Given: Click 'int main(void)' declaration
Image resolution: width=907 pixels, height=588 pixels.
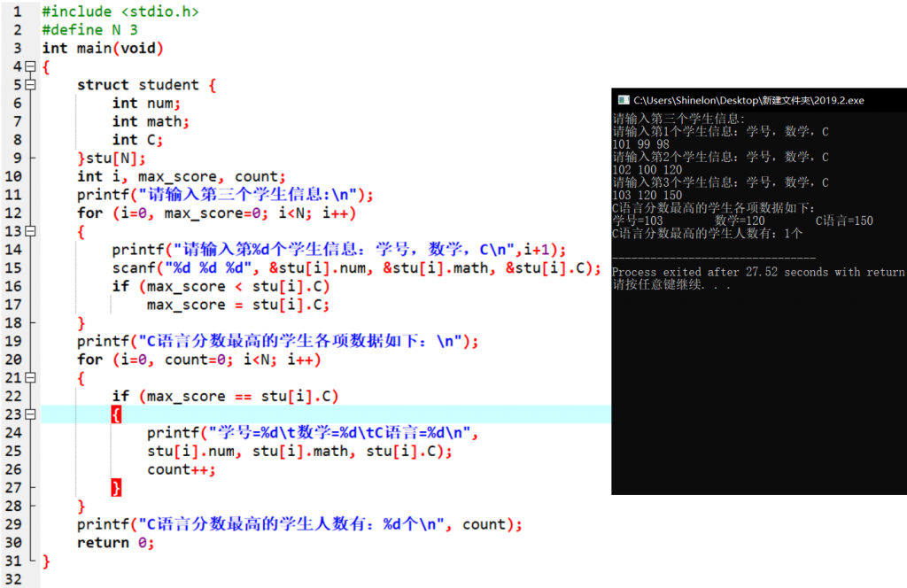Looking at the screenshot, I should pos(103,48).
